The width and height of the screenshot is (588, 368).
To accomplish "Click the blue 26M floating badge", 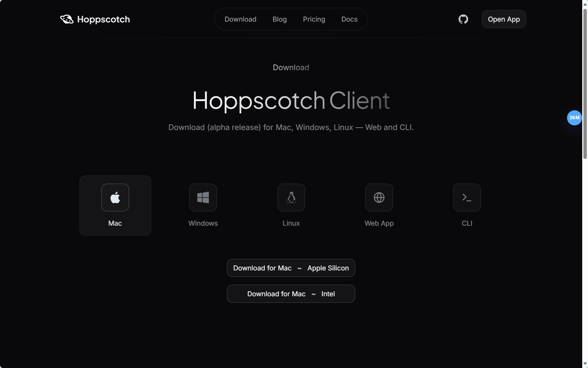I will point(575,118).
